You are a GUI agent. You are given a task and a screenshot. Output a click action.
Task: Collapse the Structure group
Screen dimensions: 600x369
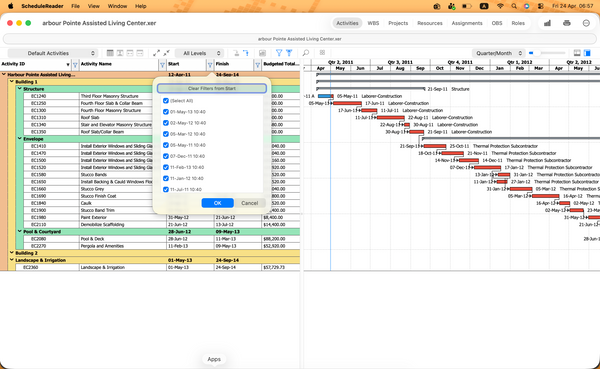click(x=20, y=88)
